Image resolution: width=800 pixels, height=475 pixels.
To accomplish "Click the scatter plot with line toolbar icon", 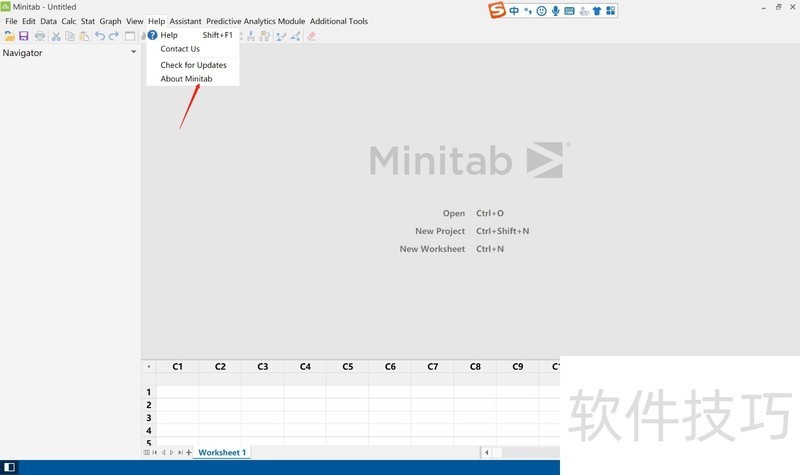I will click(281, 36).
